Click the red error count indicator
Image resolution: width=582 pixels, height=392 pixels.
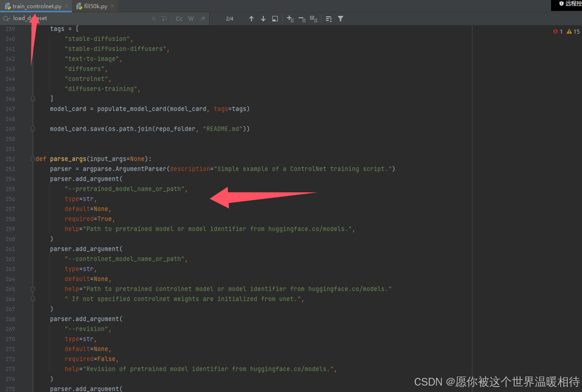click(x=558, y=31)
